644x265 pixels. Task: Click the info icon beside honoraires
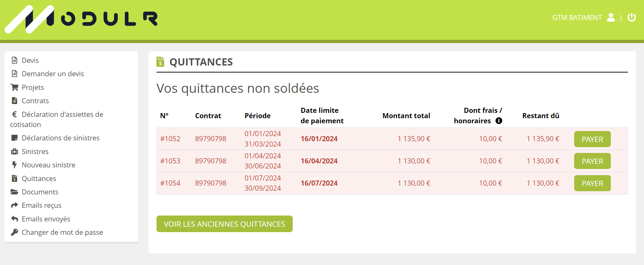click(x=499, y=121)
